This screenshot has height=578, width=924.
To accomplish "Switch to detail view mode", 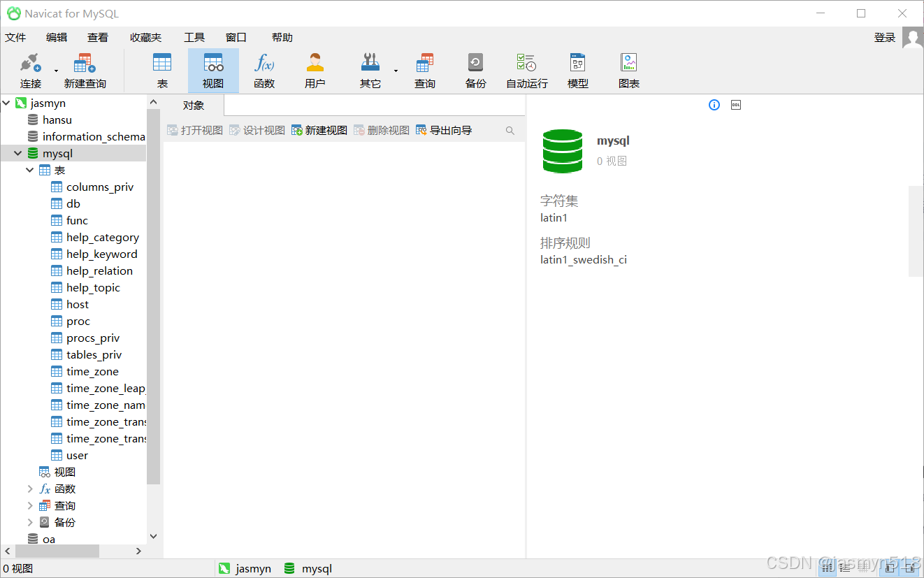I will [862, 568].
